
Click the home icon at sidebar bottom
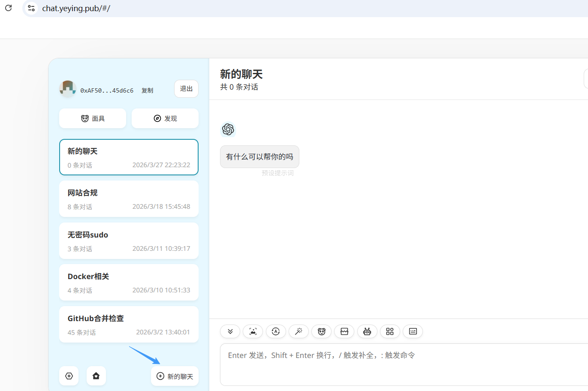[96, 376]
